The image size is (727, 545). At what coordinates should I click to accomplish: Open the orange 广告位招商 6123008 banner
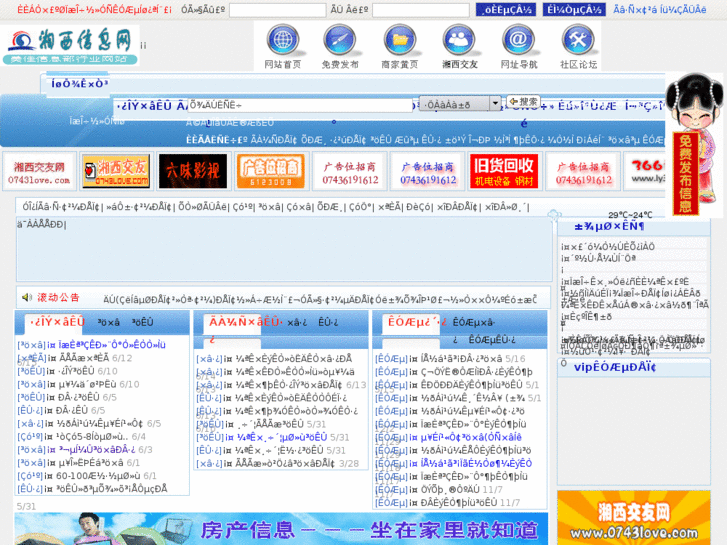[271, 172]
